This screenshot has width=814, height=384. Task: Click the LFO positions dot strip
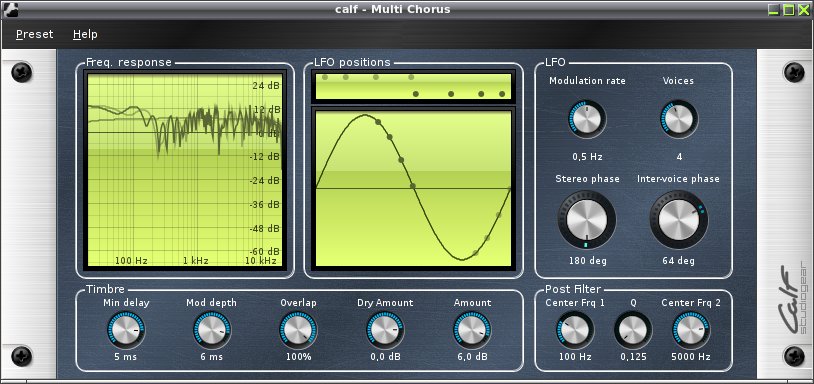[x=413, y=86]
